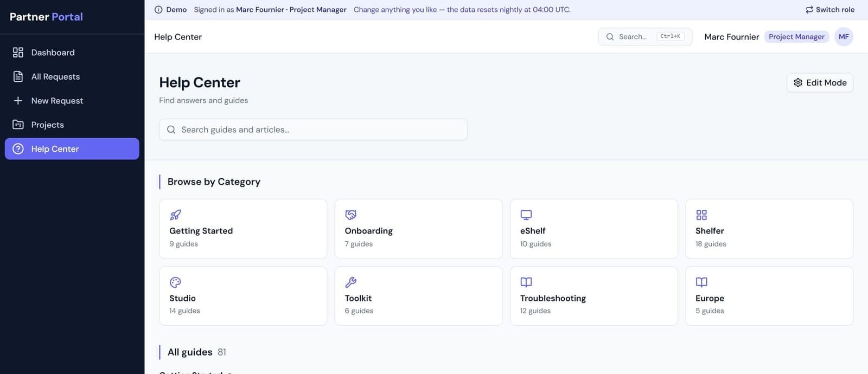Click the Ctrl+K shortcut hint
This screenshot has height=374, width=868.
670,36
